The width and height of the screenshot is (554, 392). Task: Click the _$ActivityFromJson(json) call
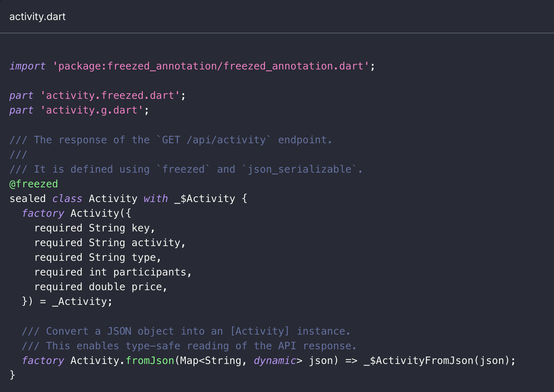pyautogui.click(x=437, y=360)
